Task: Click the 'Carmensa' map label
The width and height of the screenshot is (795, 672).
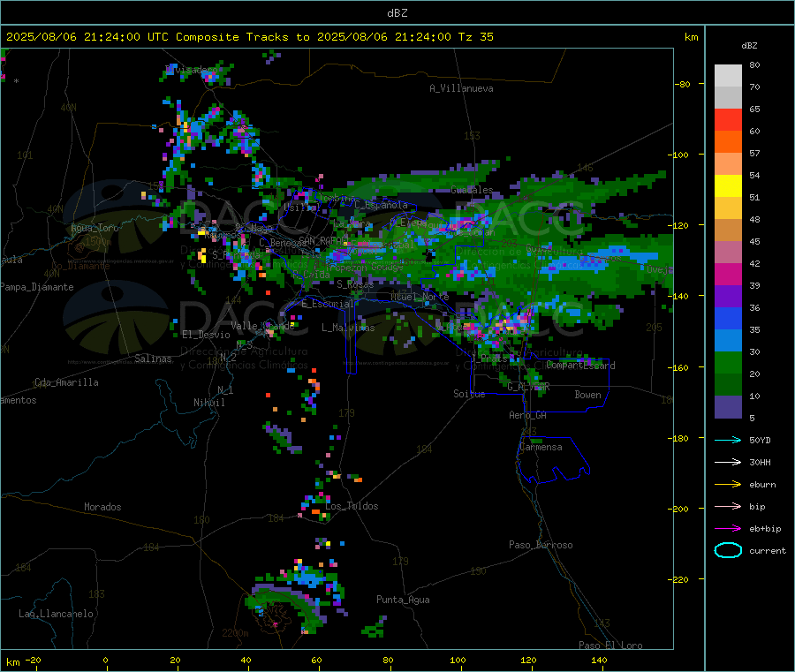Action: (541, 447)
